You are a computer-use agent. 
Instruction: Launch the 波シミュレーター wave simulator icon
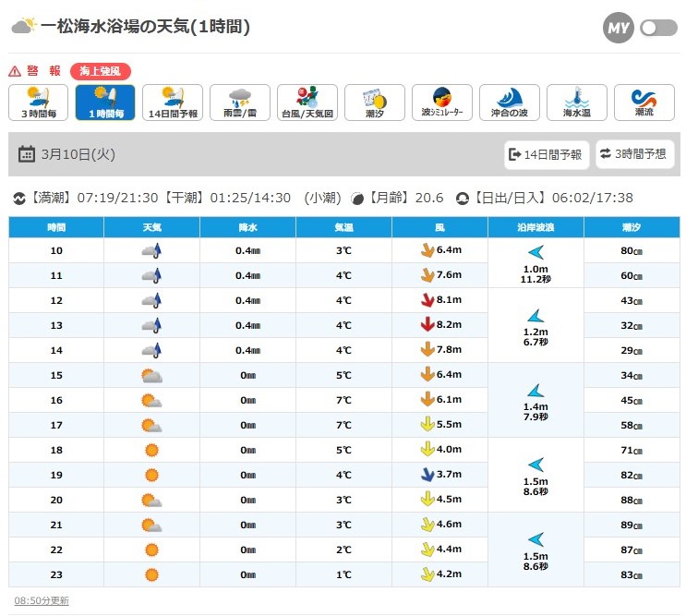tap(442, 103)
